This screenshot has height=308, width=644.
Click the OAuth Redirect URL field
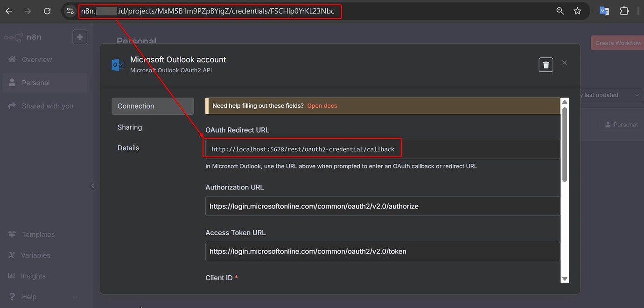point(302,148)
